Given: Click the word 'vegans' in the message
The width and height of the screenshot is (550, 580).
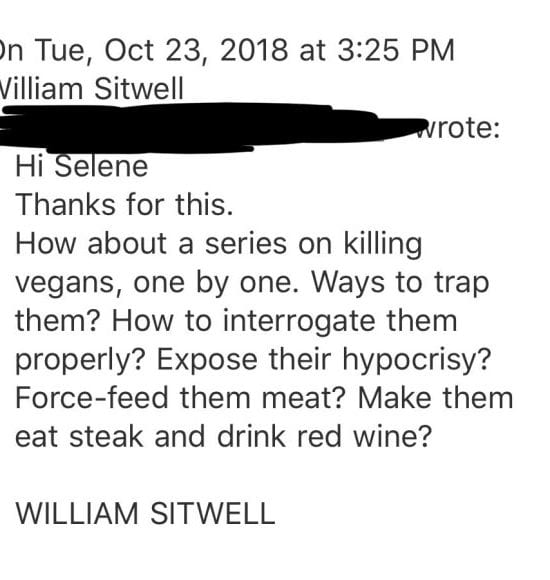Looking at the screenshot, I should (x=65, y=284).
